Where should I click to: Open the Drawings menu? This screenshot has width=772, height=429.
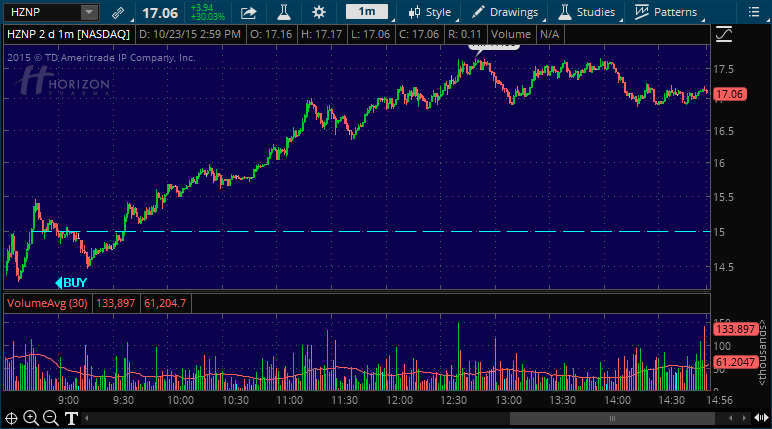[x=506, y=12]
